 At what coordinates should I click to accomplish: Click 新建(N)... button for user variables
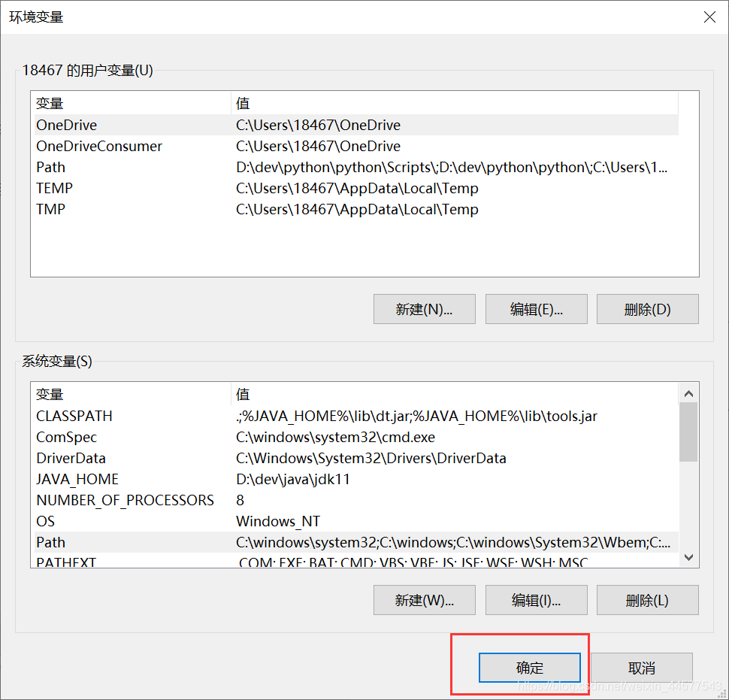coord(424,309)
